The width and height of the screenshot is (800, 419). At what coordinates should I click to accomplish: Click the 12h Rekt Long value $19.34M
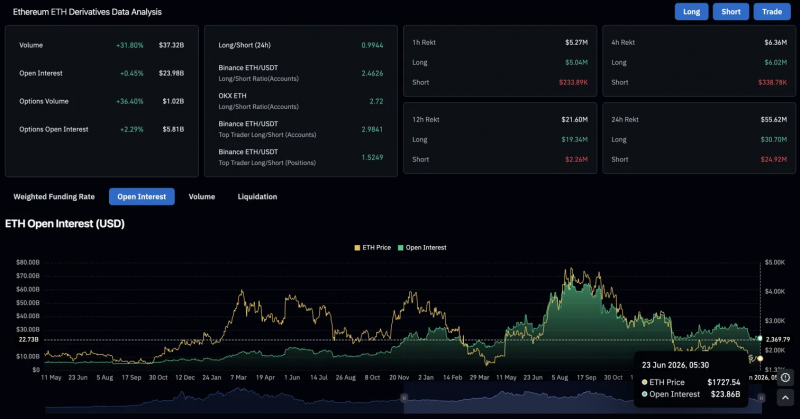coord(574,139)
